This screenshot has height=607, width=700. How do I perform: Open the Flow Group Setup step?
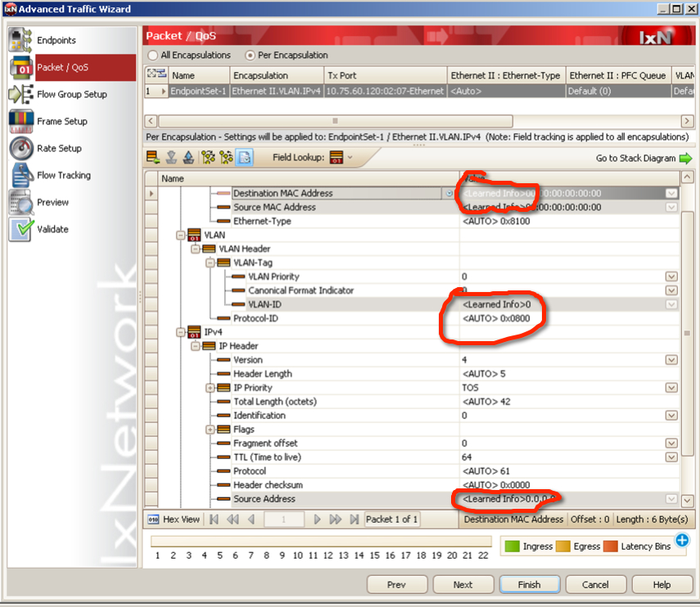click(71, 94)
